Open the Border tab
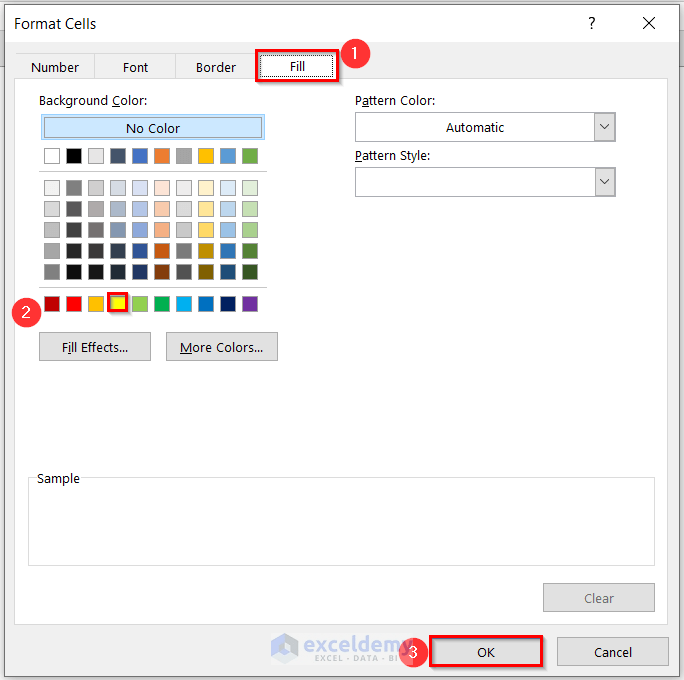Image resolution: width=684 pixels, height=680 pixels. pos(215,67)
